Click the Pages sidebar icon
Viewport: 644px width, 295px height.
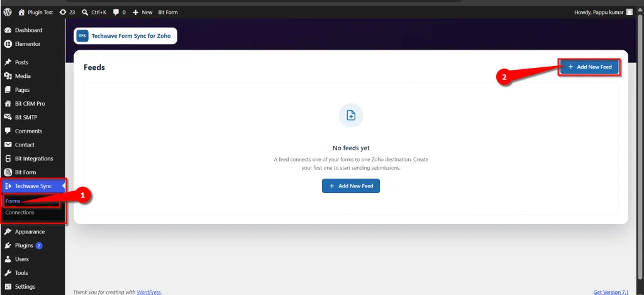[8, 90]
